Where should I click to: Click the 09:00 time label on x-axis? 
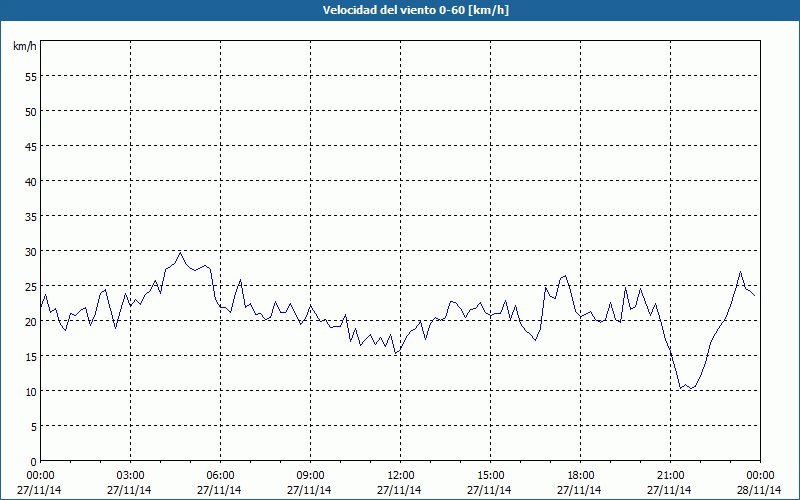(x=310, y=476)
